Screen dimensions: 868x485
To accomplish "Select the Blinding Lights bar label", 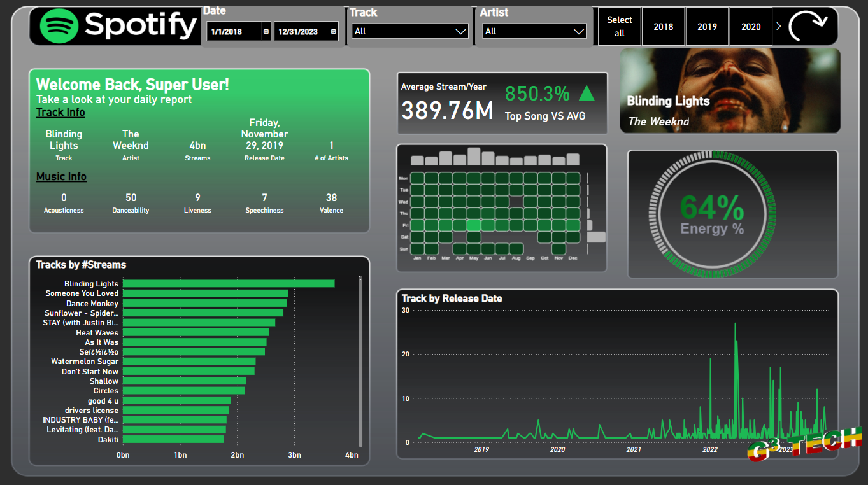I will coord(91,284).
